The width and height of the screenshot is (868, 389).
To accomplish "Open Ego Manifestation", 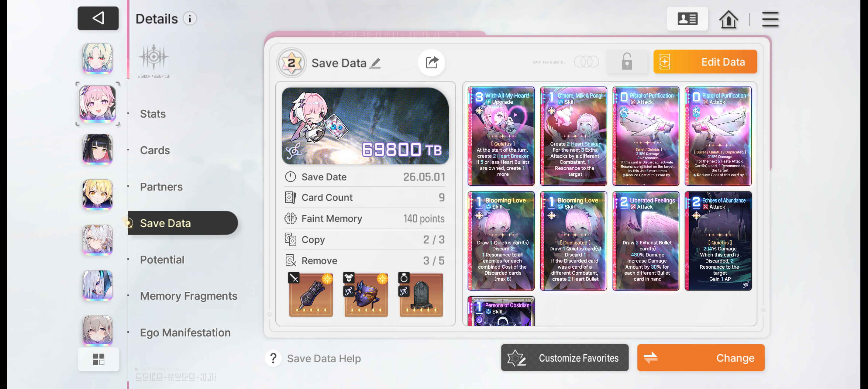I will (185, 332).
